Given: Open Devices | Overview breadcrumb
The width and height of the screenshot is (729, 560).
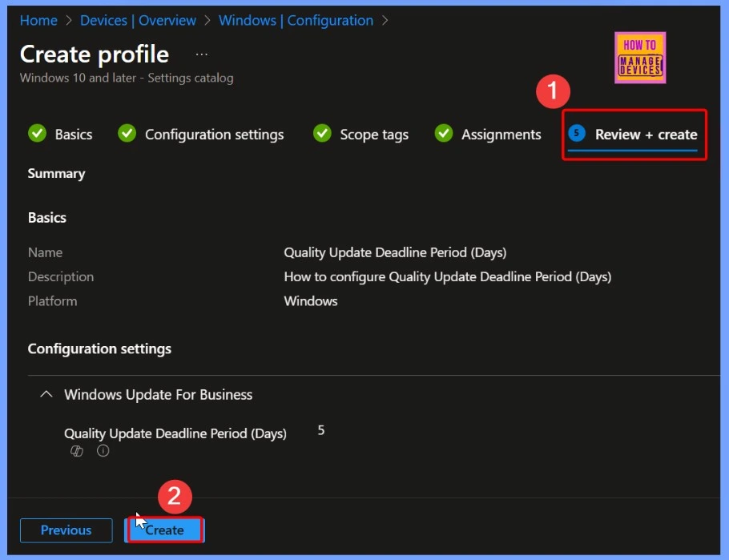Looking at the screenshot, I should point(138,21).
